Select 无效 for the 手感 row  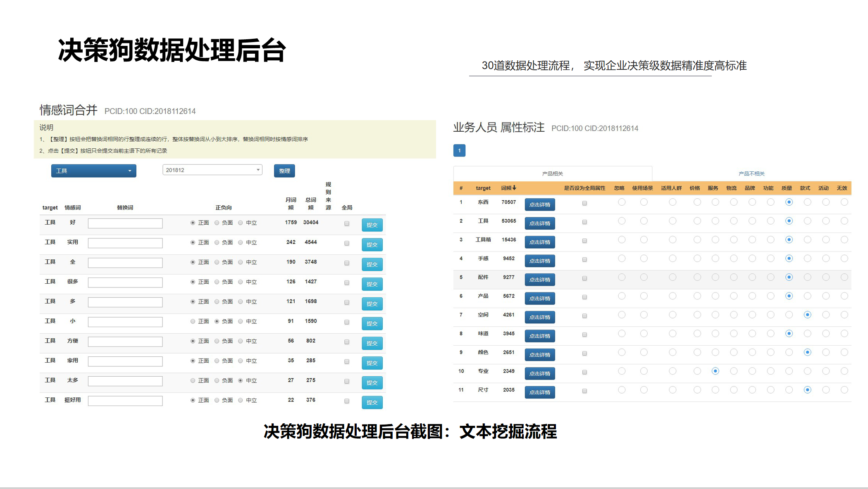click(844, 259)
